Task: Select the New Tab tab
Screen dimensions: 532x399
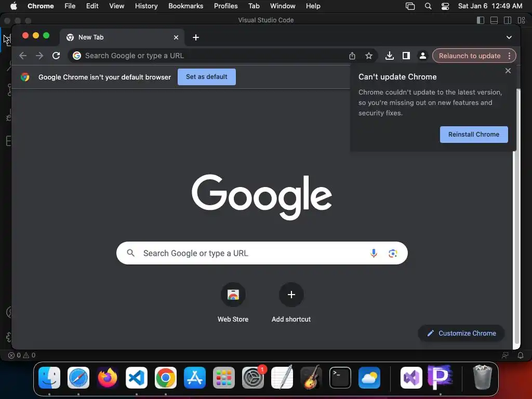Action: (x=122, y=37)
